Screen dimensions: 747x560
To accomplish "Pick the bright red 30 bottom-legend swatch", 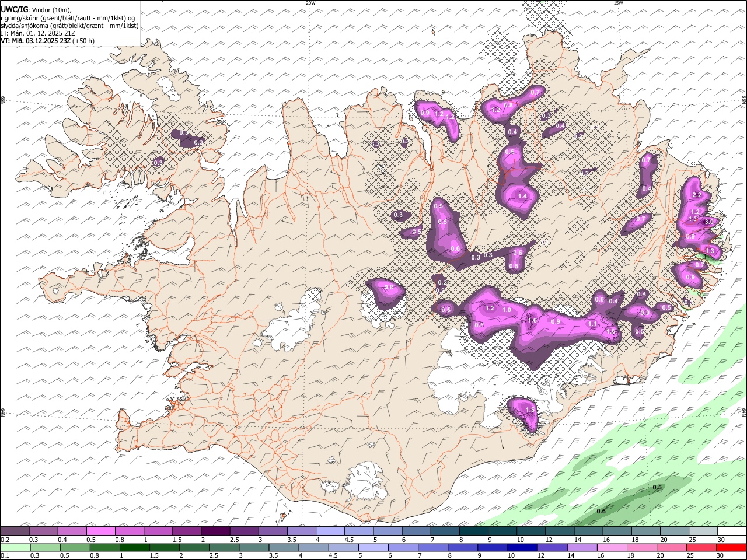I will [x=731, y=548].
